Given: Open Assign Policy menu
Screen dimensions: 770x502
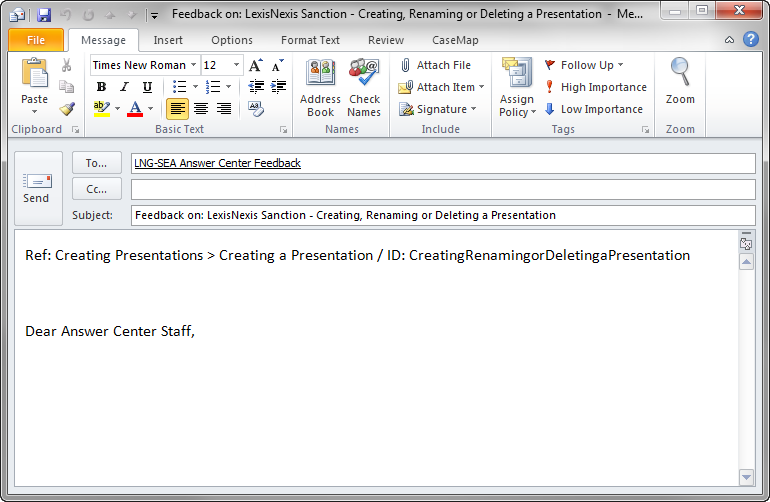Looking at the screenshot, I should coord(517,88).
